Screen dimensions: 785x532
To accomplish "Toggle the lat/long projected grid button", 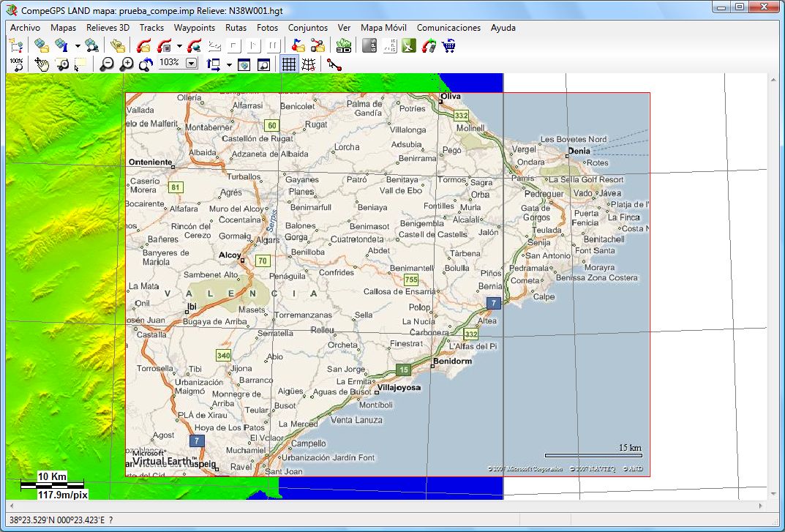I will tap(309, 64).
